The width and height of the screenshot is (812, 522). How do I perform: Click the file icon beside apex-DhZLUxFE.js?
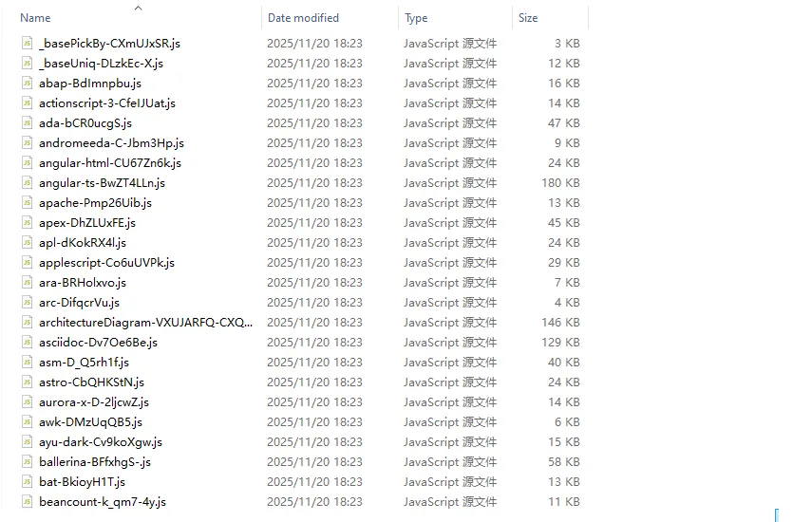click(27, 222)
